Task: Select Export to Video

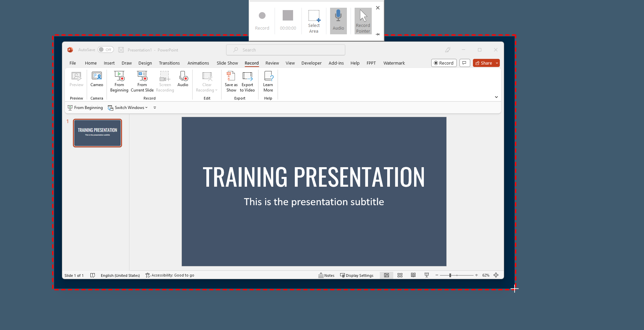Action: [x=247, y=81]
